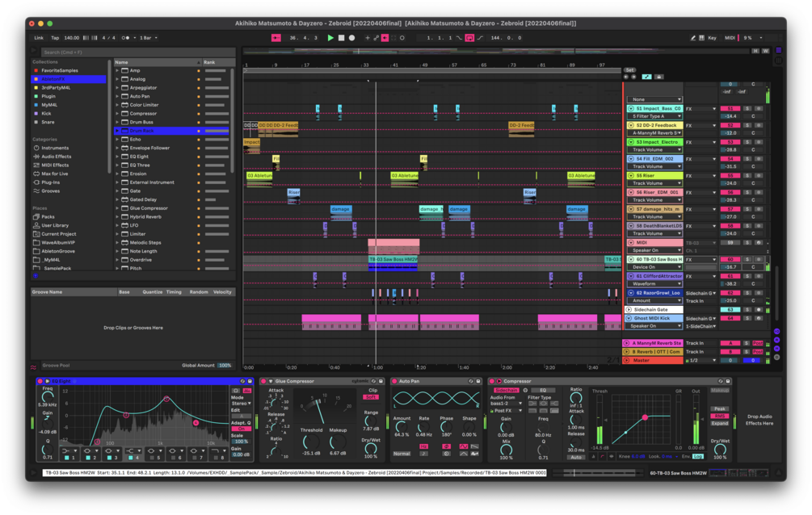Viewport: 812px width, 515px height.
Task: Toggle the pink Follow playback button
Action: click(x=276, y=38)
